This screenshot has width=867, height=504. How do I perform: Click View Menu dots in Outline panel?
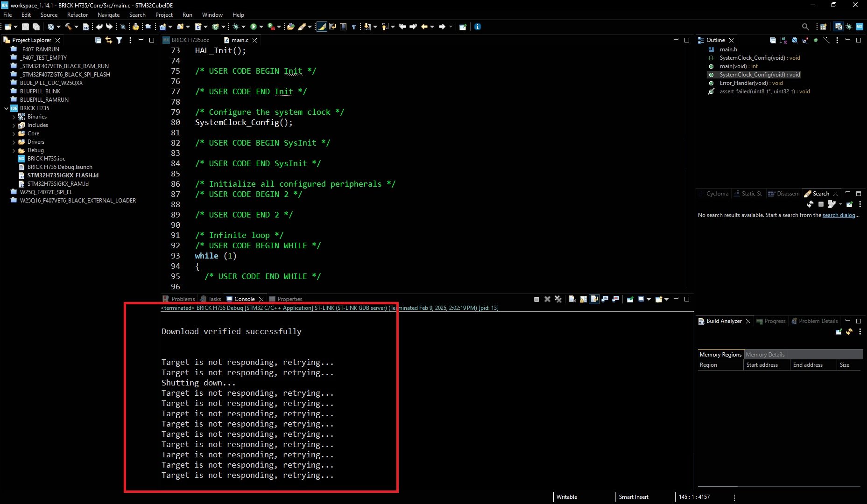coord(837,40)
